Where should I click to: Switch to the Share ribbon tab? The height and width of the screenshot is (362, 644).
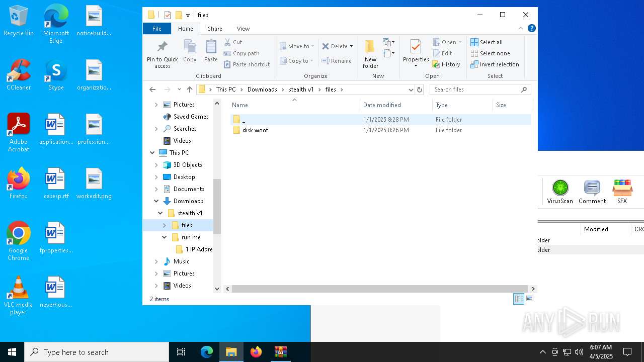click(x=215, y=29)
